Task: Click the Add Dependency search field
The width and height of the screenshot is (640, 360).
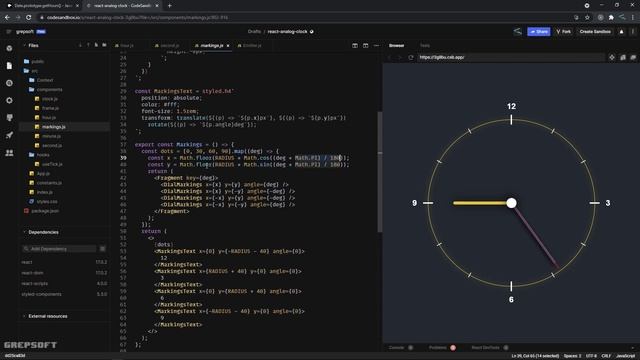Action: click(60, 249)
